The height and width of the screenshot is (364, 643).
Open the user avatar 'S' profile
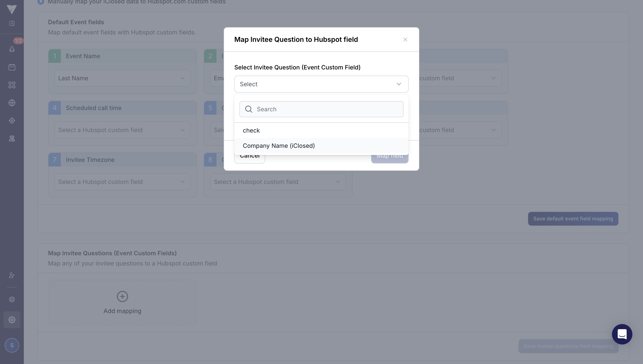12,345
